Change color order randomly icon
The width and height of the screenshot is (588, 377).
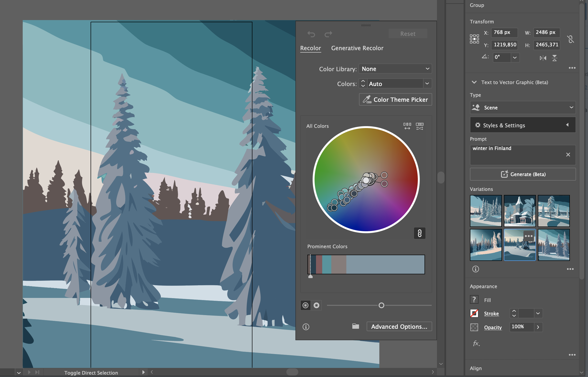[x=407, y=126]
